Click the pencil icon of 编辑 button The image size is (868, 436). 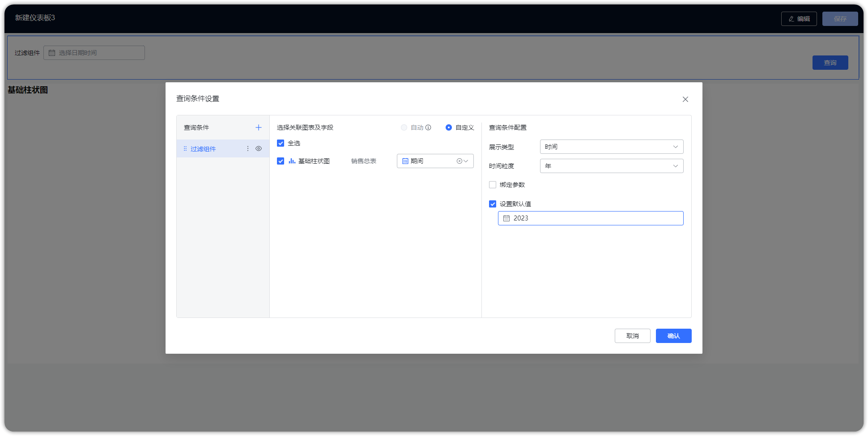(791, 19)
